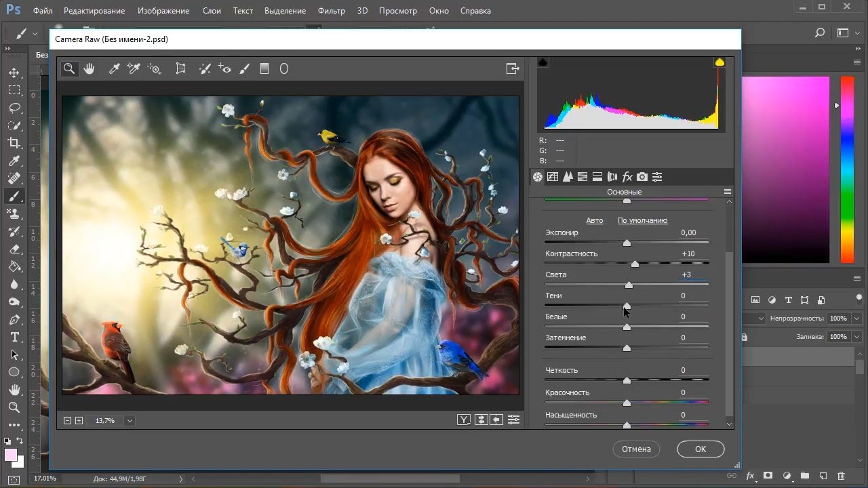Activate the Targeted Adjustment tool

(154, 68)
